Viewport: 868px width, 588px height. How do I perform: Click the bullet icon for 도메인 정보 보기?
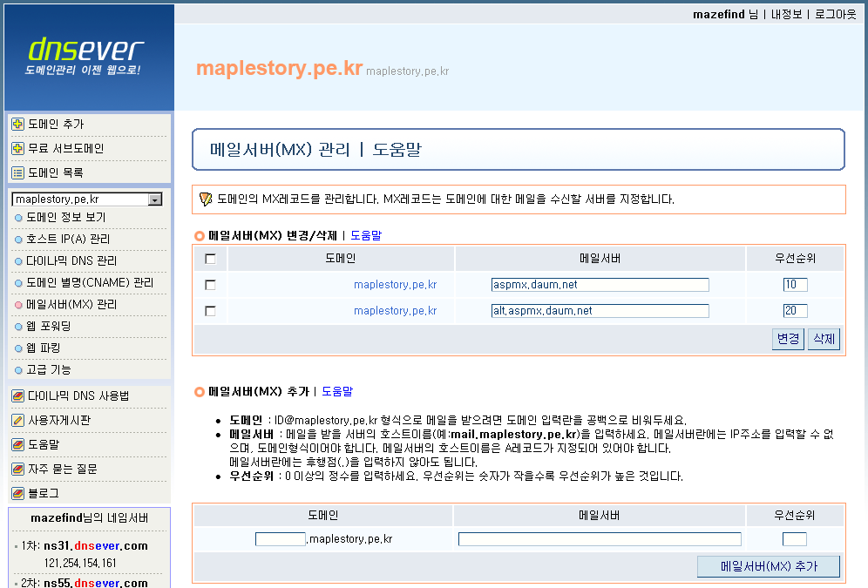(x=18, y=218)
